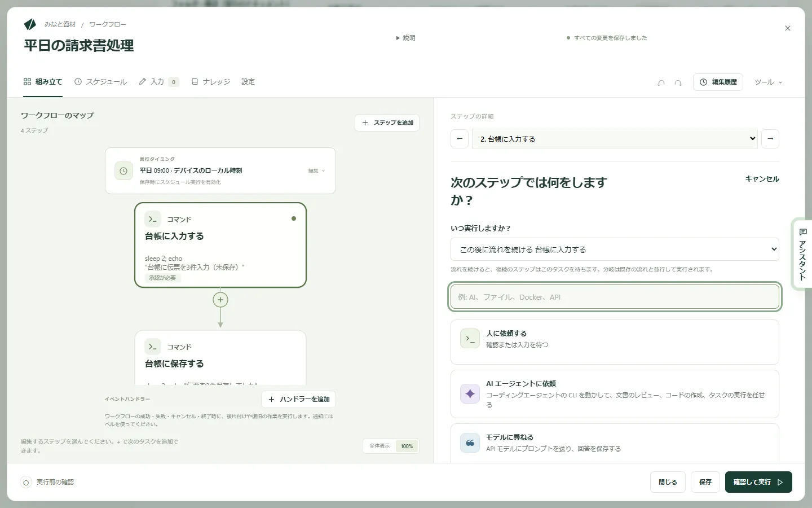Focus the step search input field

tap(615, 297)
